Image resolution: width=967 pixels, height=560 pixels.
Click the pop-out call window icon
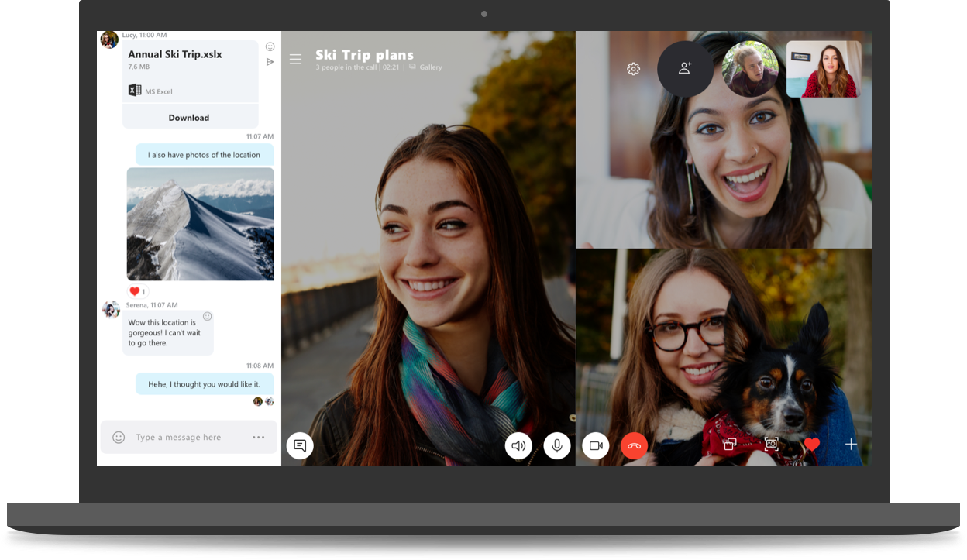click(x=729, y=444)
